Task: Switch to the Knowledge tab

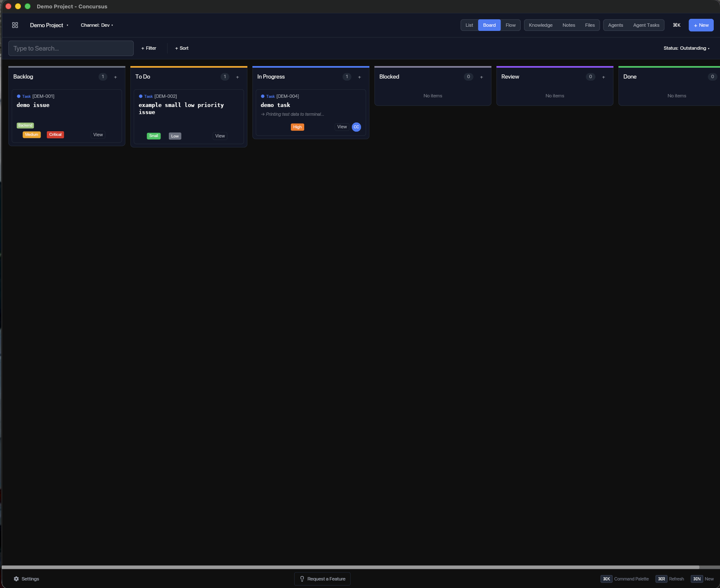Action: click(x=540, y=25)
